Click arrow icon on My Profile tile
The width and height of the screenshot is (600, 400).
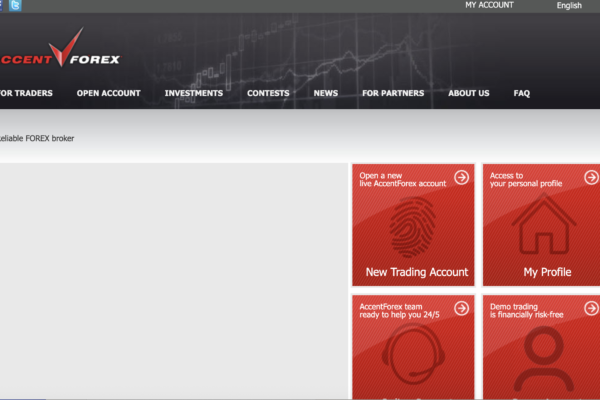pyautogui.click(x=591, y=177)
